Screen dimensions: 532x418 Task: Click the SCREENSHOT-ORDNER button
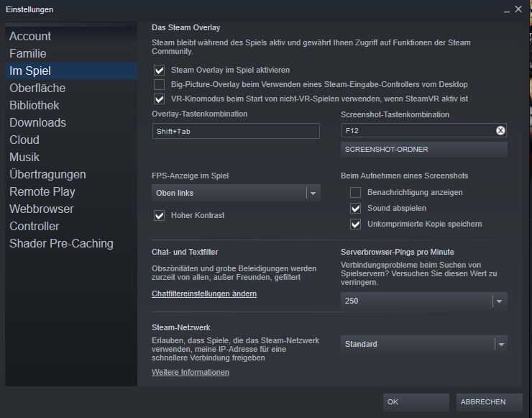click(423, 150)
